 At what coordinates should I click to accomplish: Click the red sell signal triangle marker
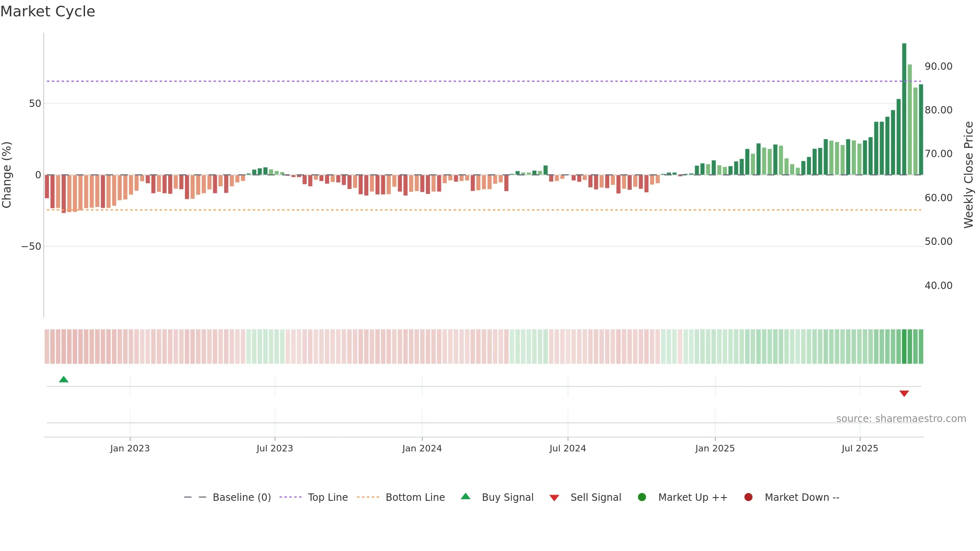click(904, 393)
